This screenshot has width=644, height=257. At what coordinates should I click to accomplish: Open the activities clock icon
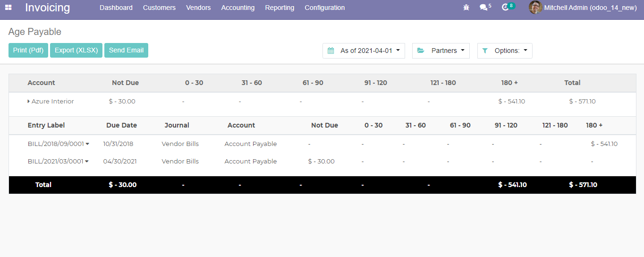point(506,8)
